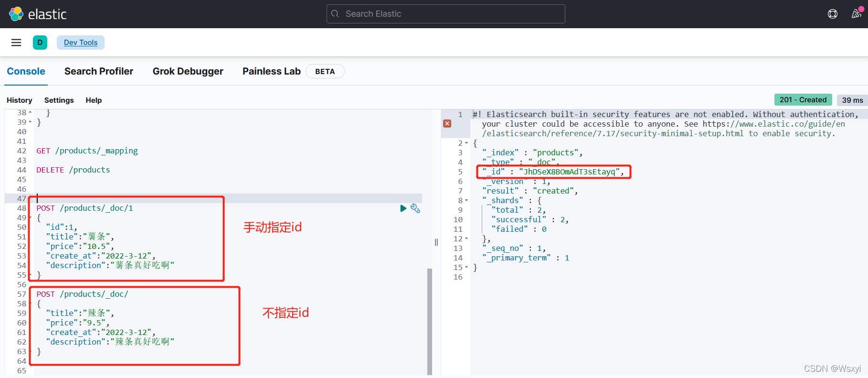Open the wrench request options menu
This screenshot has width=868, height=378.
(x=415, y=208)
